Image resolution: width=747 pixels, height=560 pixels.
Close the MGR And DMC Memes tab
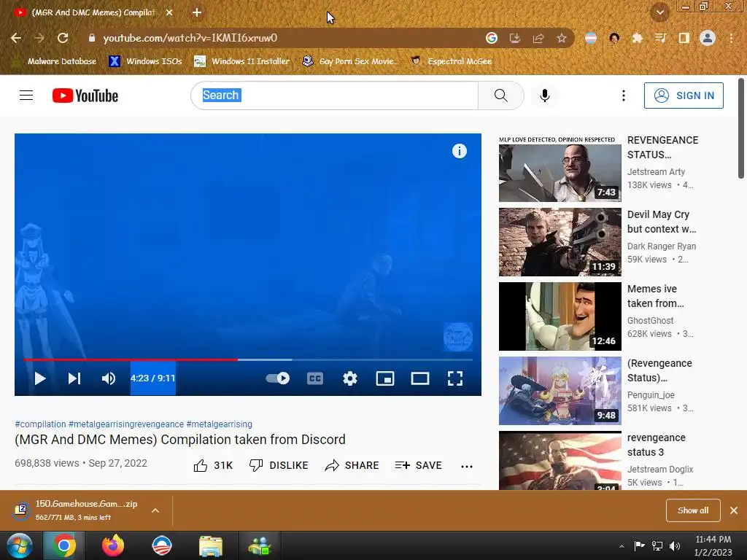[x=169, y=12]
